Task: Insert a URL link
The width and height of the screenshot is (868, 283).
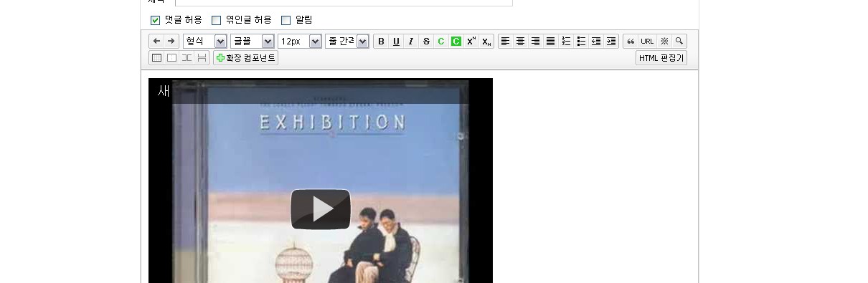Action: coord(647,41)
